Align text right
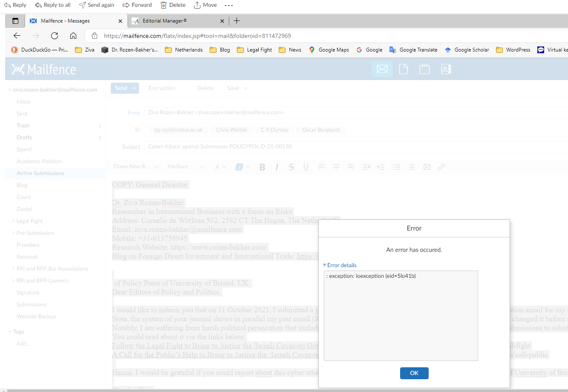 [351, 167]
